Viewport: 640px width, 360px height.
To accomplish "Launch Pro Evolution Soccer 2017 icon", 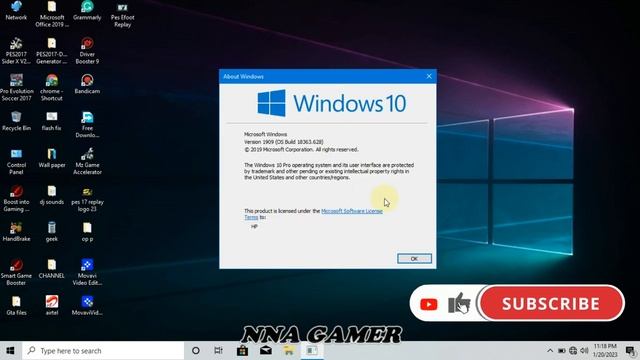I will [16, 88].
